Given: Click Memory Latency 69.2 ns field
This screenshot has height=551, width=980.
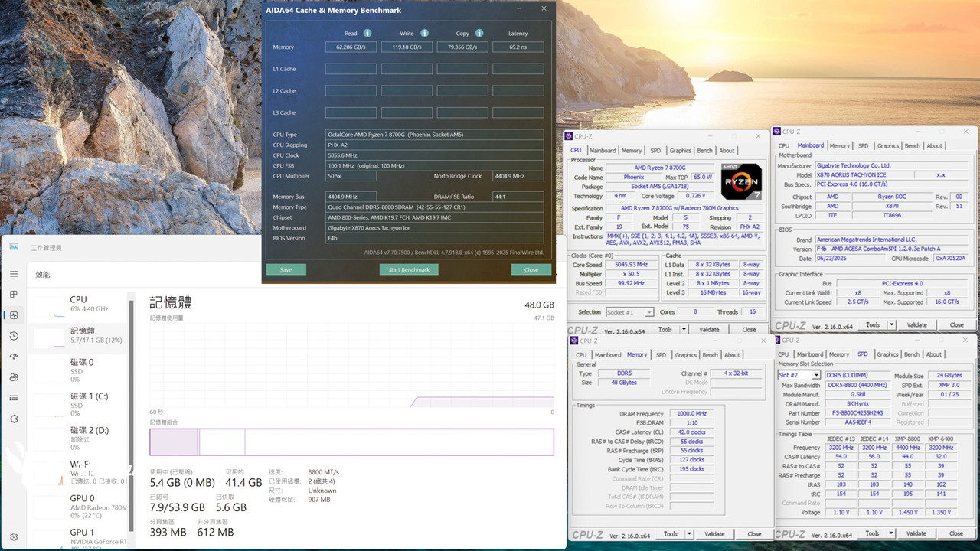Looking at the screenshot, I should (518, 47).
